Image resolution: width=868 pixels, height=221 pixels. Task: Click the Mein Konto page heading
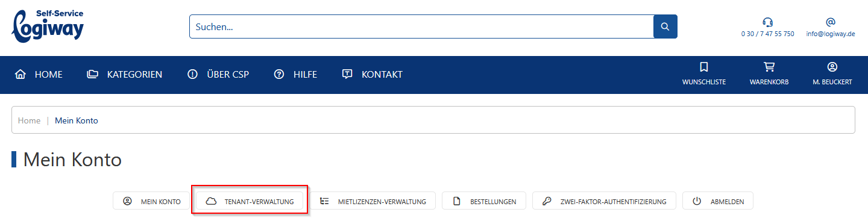[x=72, y=160]
